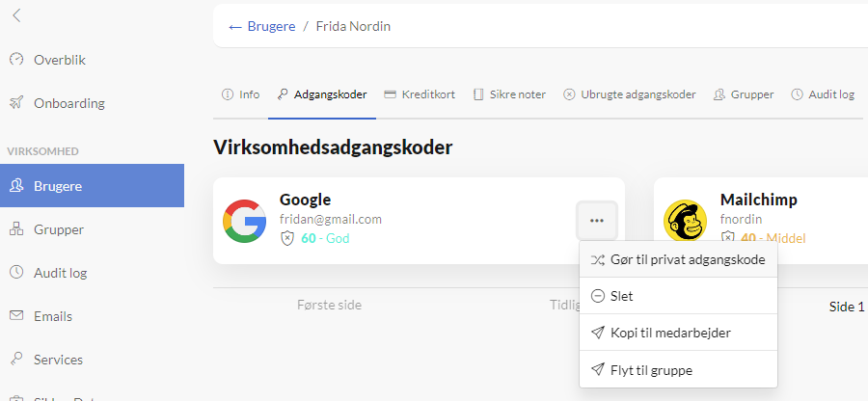The image size is (868, 401).
Task: Open the Sikre noter tab
Action: 510,94
